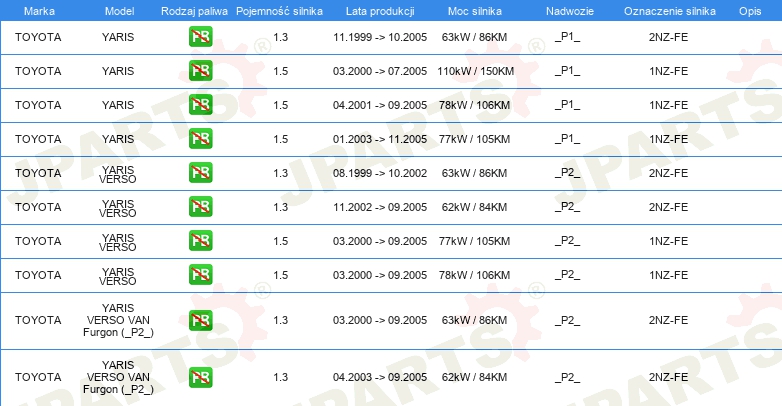Click 62kW / 84KM in the 11.2002 row
Image resolution: width=782 pixels, height=406 pixels.
[474, 206]
